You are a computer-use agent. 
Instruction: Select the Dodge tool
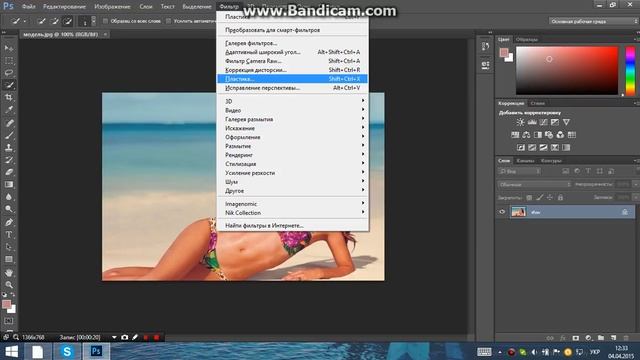coord(9,209)
